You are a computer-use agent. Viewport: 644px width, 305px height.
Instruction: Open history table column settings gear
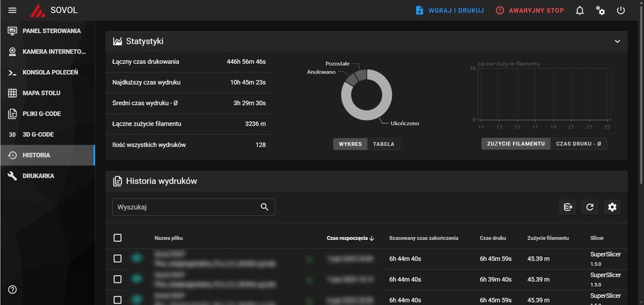pos(612,207)
